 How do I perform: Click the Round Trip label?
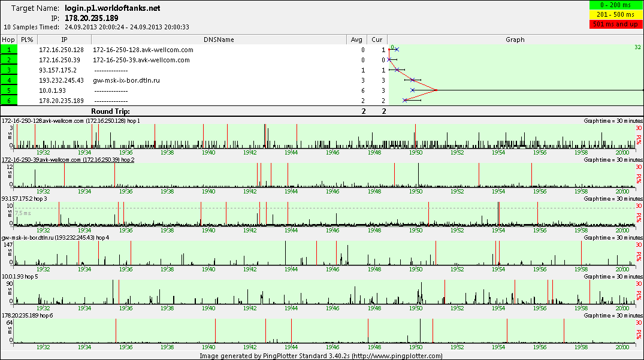pyautogui.click(x=110, y=111)
